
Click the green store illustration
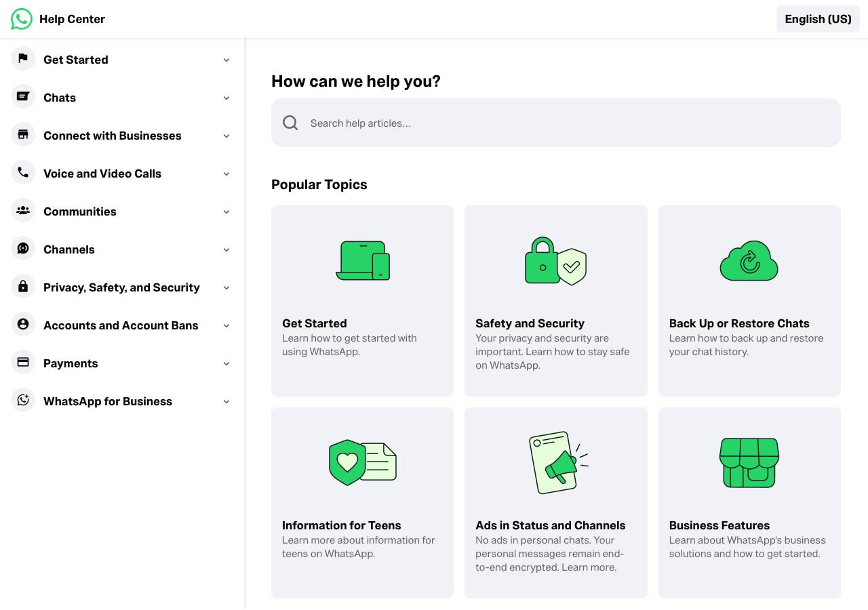click(749, 463)
